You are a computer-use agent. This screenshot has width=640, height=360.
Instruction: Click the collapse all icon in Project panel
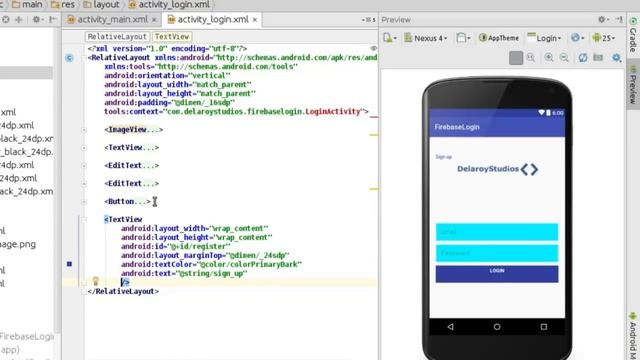(19, 20)
